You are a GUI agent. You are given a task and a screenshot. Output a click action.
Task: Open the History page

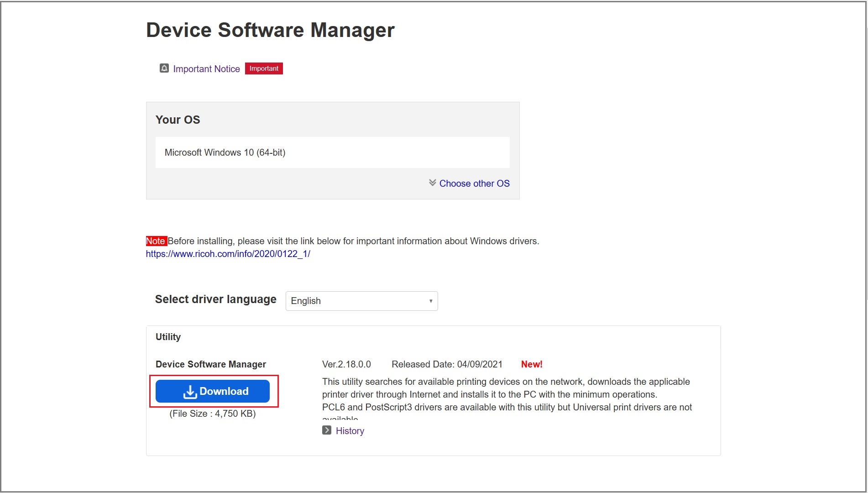point(350,430)
